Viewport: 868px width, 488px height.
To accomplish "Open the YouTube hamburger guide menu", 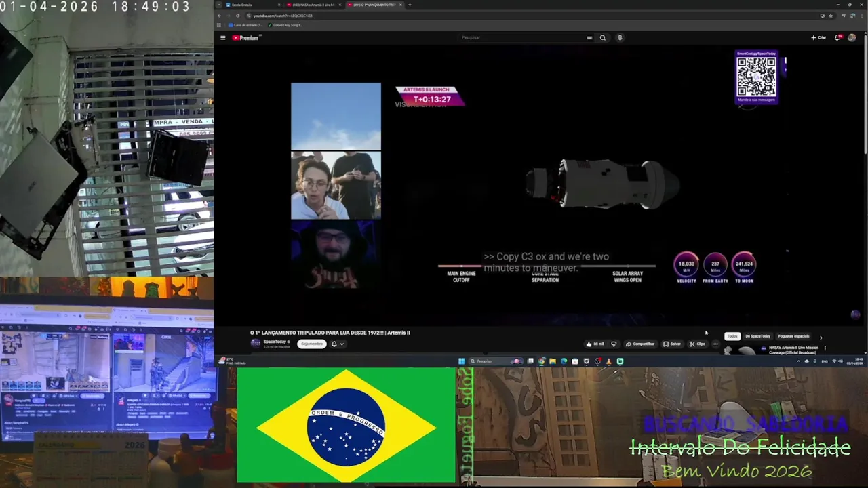I will [222, 38].
